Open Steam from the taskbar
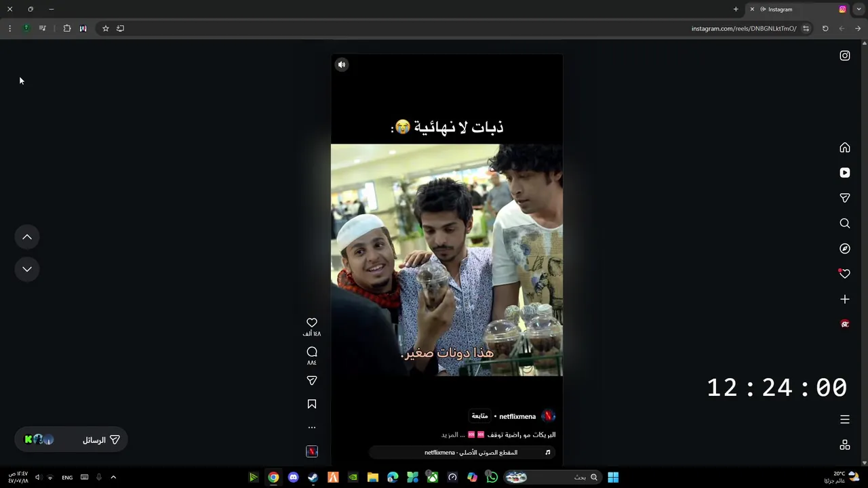The width and height of the screenshot is (868, 488). [313, 477]
